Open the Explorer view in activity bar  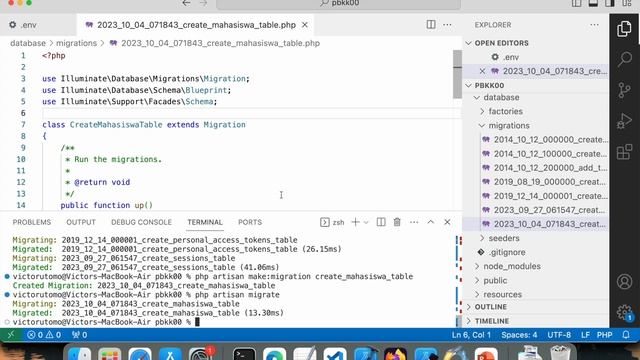[624, 29]
